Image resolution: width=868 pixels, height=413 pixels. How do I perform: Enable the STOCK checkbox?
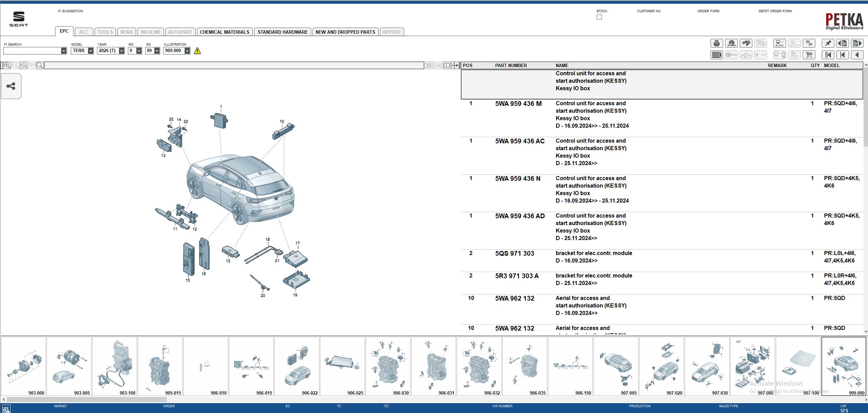(599, 17)
